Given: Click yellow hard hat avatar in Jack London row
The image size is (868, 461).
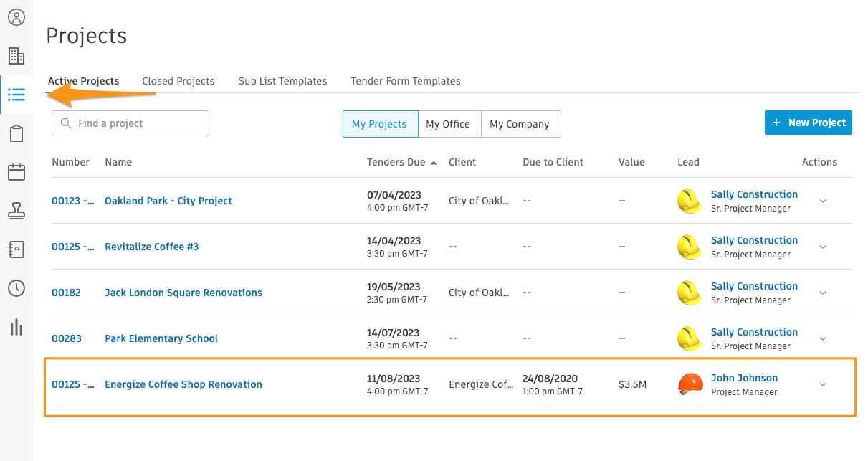Looking at the screenshot, I should 690,293.
